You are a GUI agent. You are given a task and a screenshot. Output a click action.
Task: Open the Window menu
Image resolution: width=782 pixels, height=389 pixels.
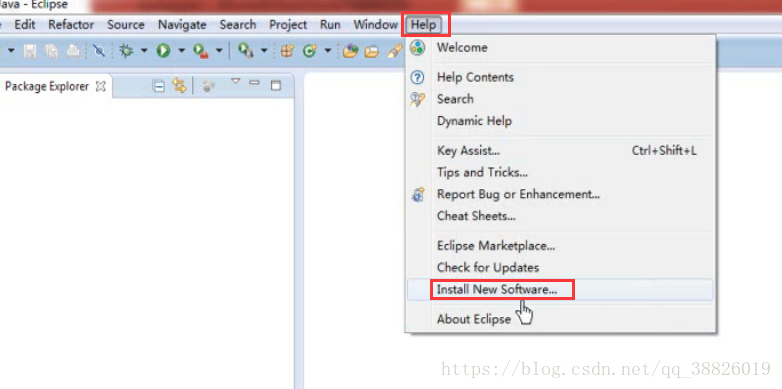(x=376, y=24)
